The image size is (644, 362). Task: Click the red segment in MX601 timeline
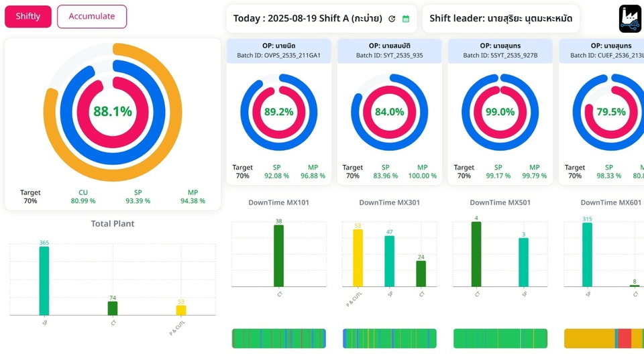[625, 339]
